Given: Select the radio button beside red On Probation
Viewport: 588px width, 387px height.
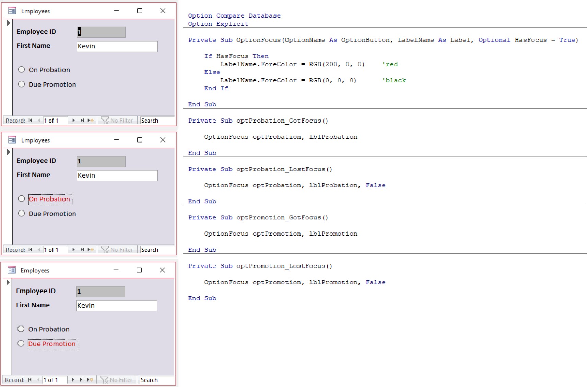Looking at the screenshot, I should click(21, 199).
